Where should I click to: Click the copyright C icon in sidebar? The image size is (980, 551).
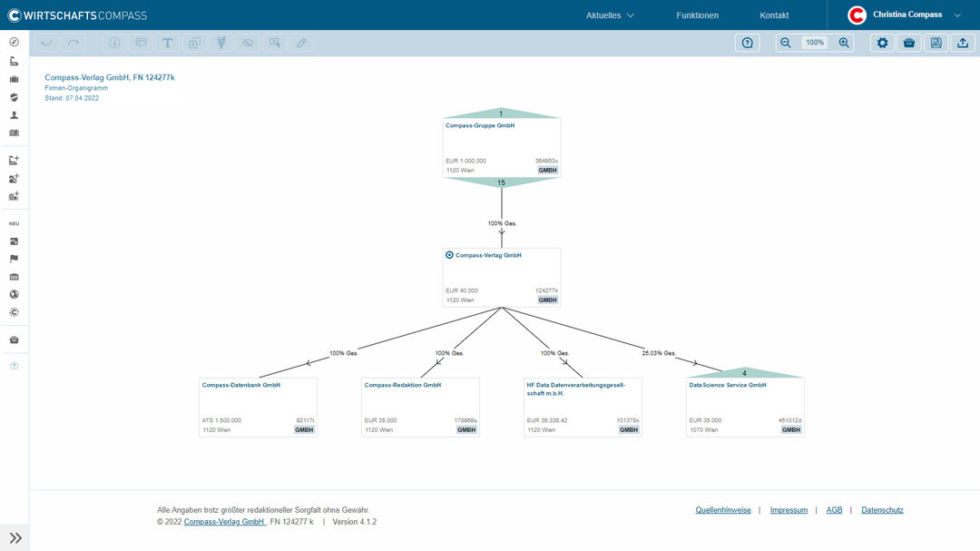[x=14, y=312]
